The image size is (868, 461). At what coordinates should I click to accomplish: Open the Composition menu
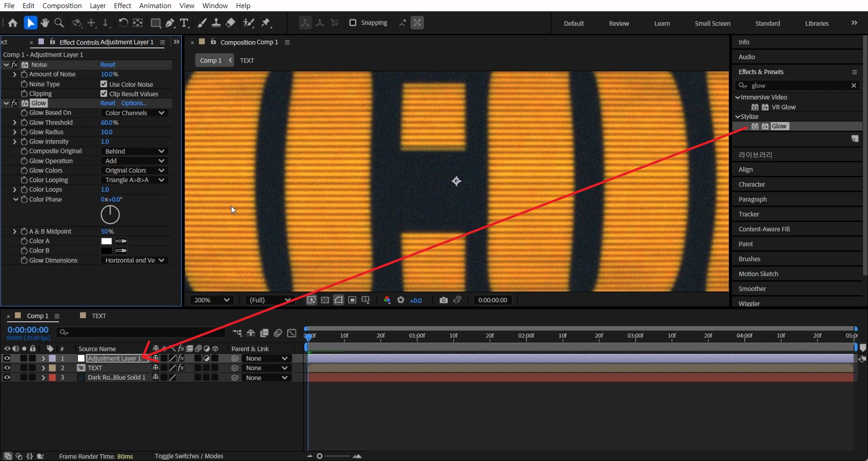coord(62,5)
